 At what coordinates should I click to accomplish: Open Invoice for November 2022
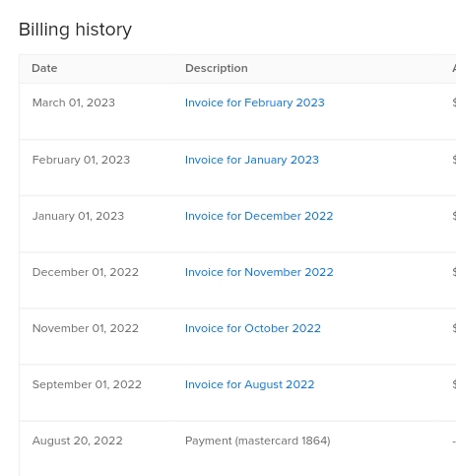click(259, 272)
